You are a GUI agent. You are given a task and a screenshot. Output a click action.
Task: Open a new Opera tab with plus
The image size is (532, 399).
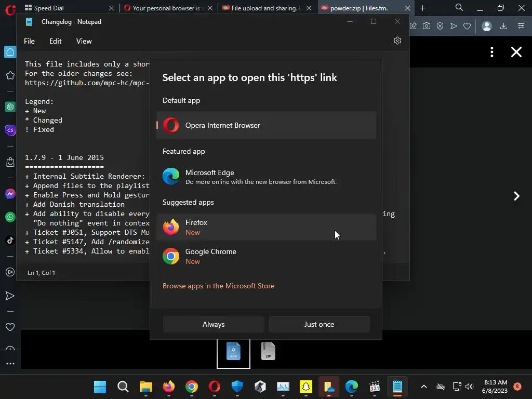(423, 8)
